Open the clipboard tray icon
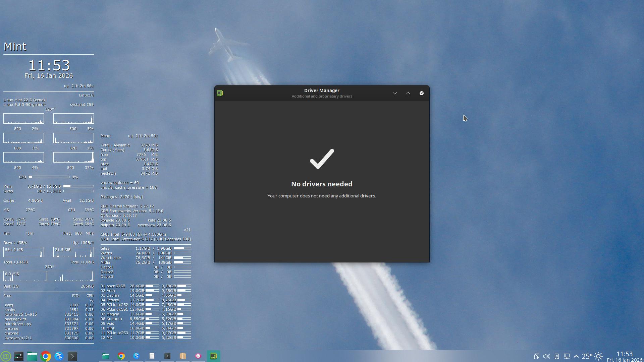The height and width of the screenshot is (362, 644). tap(536, 356)
